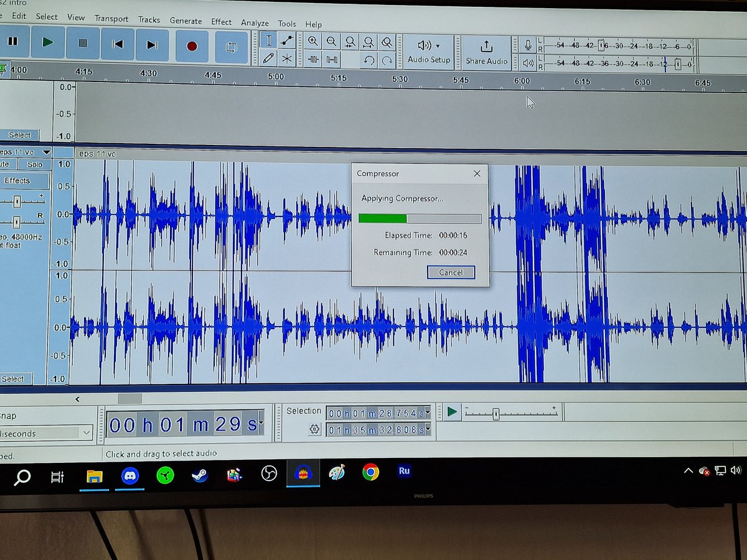747x560 pixels.
Task: Click the 5:00 mark on the timeline ruler
Action: (x=275, y=77)
